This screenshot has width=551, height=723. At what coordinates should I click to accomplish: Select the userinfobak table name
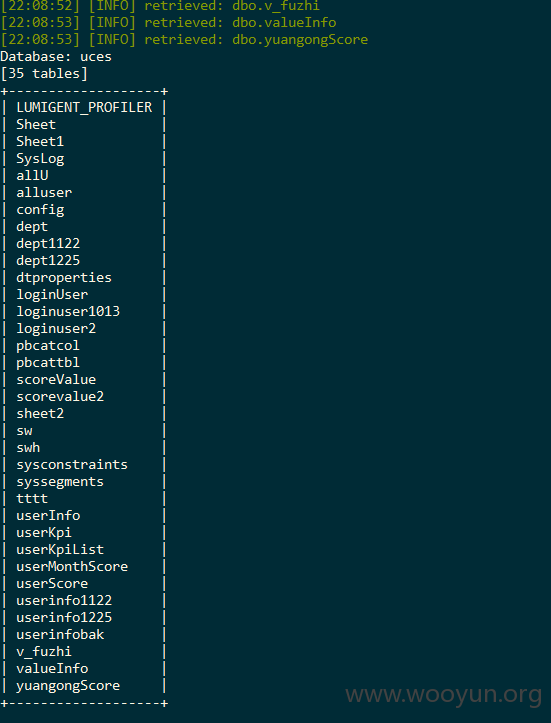(x=60, y=634)
